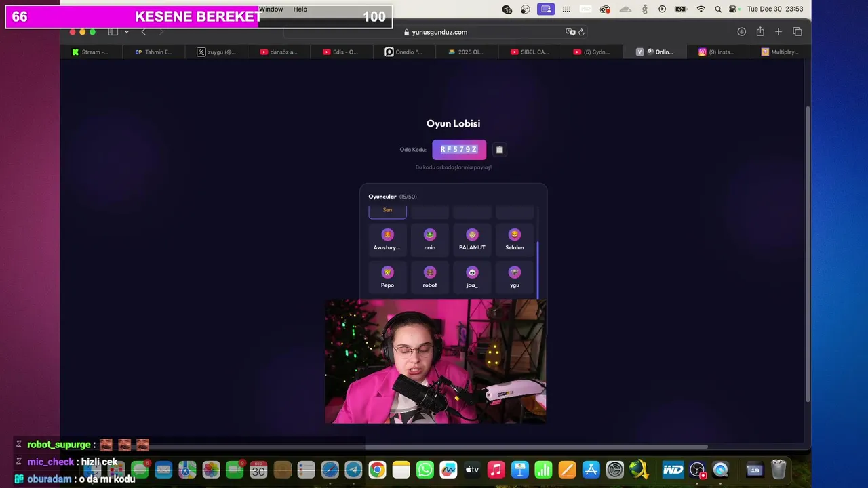Switch to the 'Onedio' tab
This screenshot has width=868, height=488.
coord(403,52)
